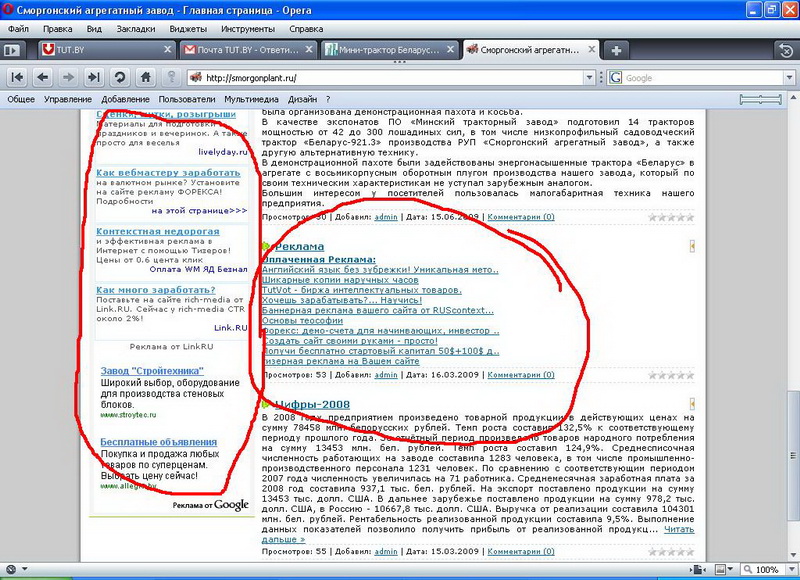The image size is (800, 580).
Task: Open the Справка menu
Action: coord(306,29)
